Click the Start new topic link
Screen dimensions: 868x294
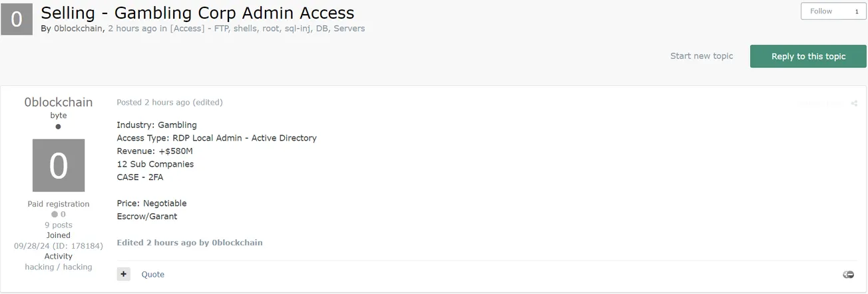[x=702, y=56]
